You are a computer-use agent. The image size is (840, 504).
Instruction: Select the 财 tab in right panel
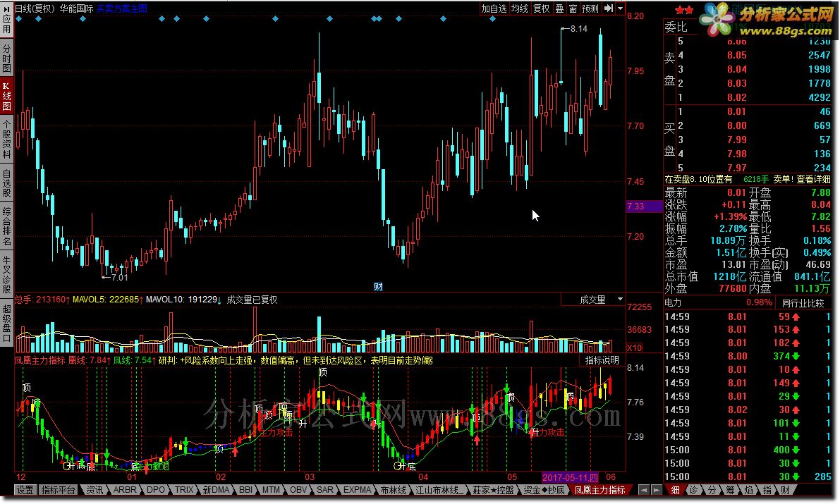coord(785,489)
